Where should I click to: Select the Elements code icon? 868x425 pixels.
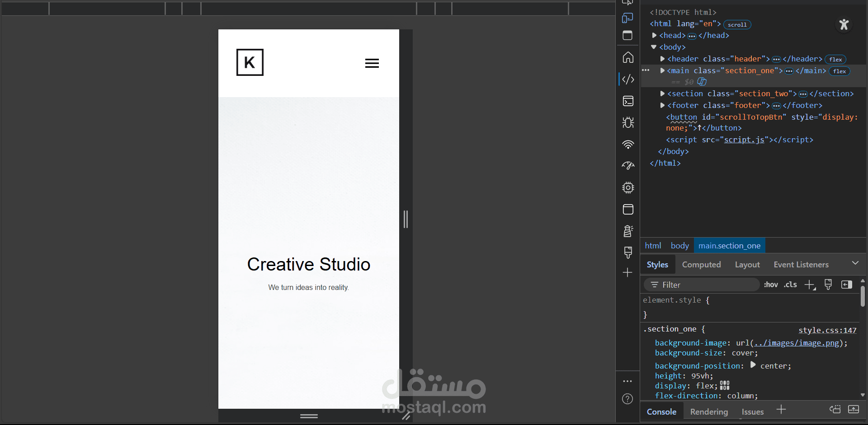coord(628,79)
